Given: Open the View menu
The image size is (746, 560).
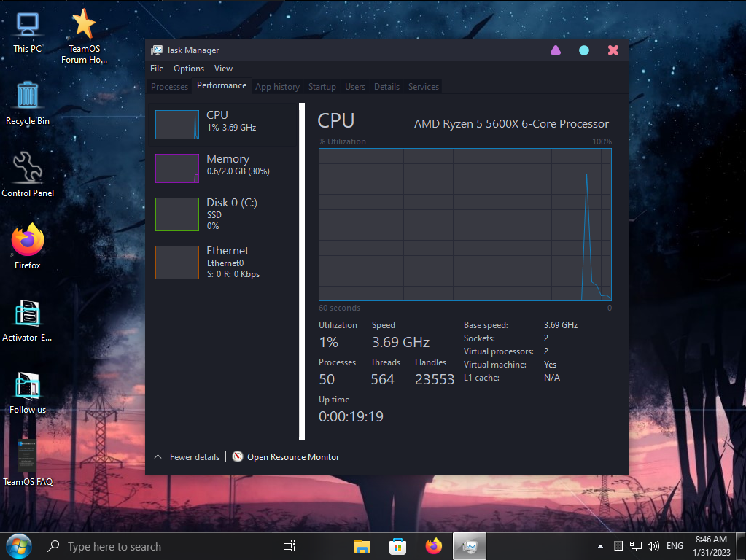Looking at the screenshot, I should tap(223, 69).
